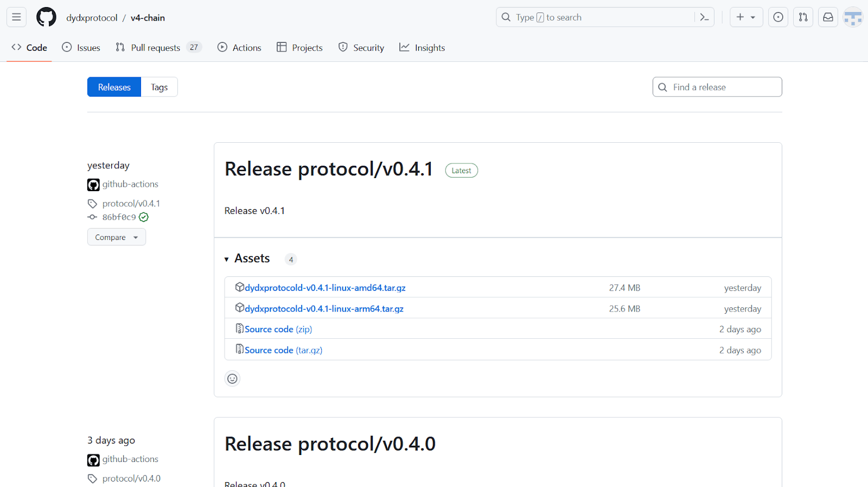Switch to the Code tab
Screen dimensions: 868x487
(29, 48)
